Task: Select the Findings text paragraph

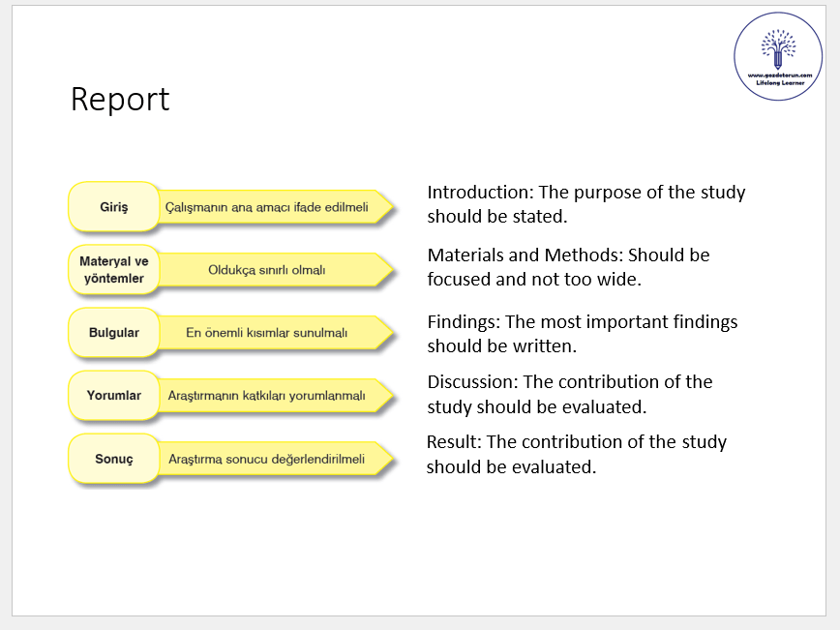Action: [581, 333]
